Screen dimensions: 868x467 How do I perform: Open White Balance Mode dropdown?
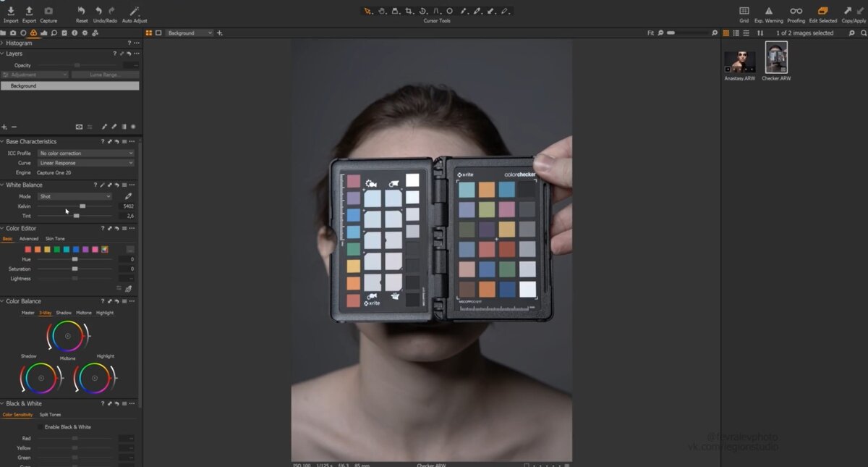point(75,196)
